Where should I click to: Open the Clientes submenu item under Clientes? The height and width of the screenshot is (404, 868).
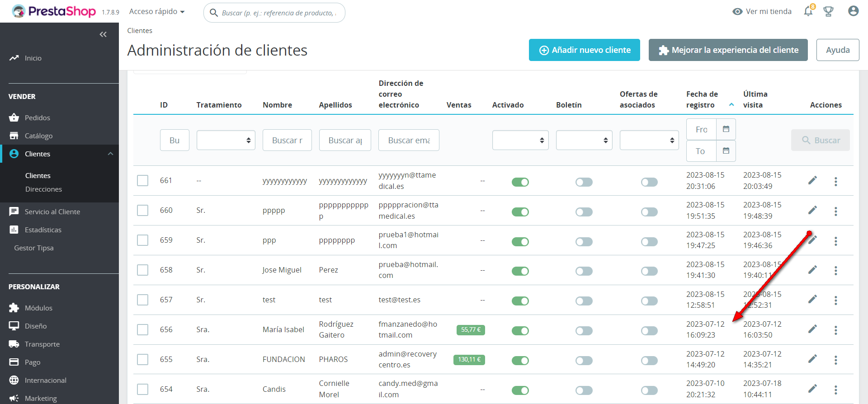pos(38,175)
